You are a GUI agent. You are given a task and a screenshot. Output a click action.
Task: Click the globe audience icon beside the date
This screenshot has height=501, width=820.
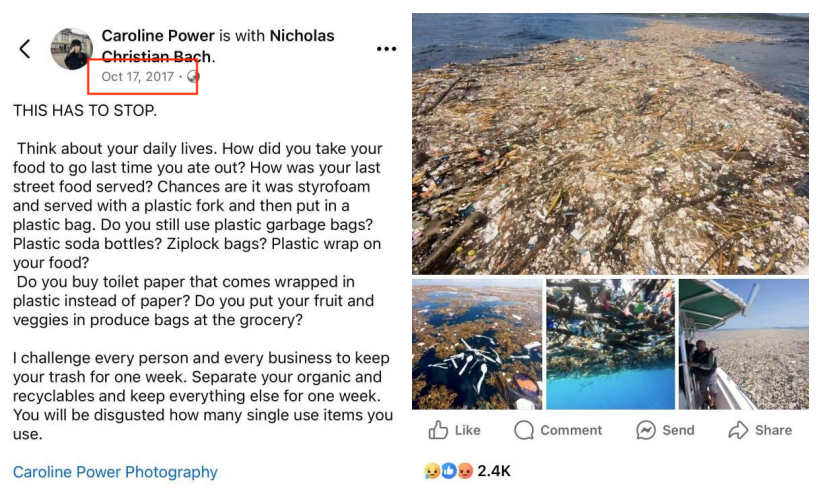(193, 76)
